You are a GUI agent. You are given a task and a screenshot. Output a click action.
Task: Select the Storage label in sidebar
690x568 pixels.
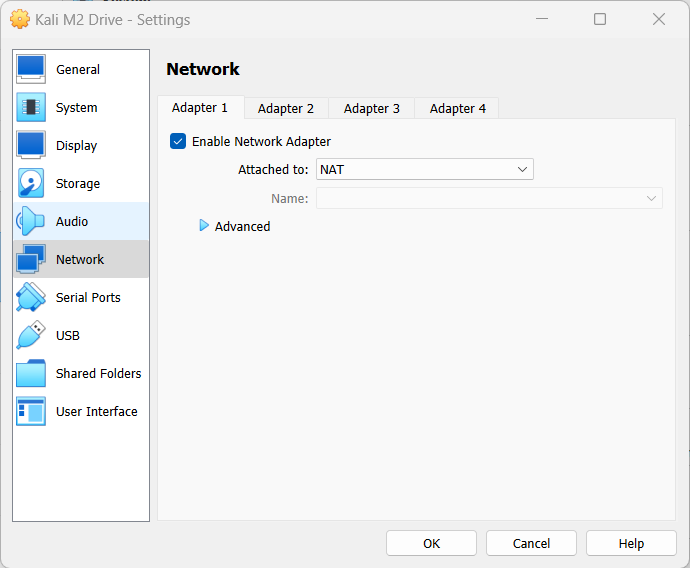[78, 183]
